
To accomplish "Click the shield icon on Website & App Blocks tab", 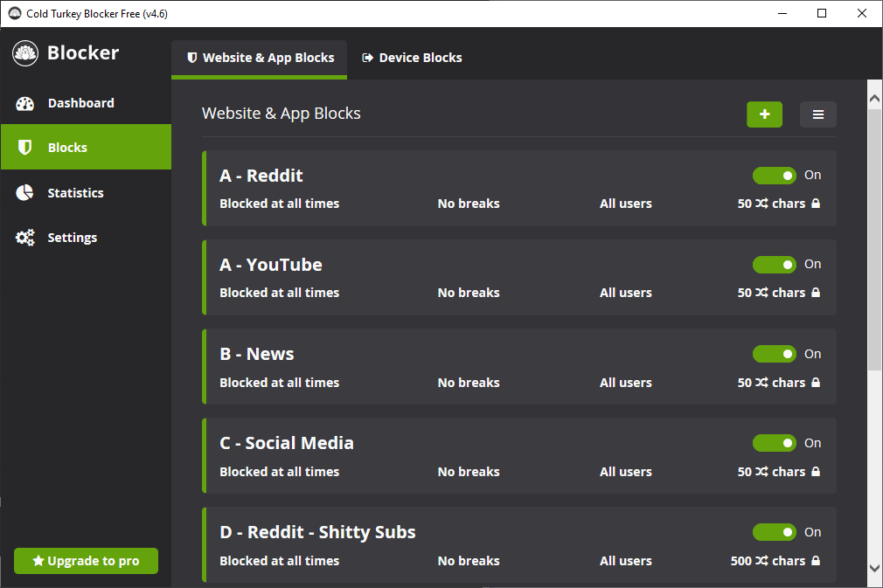I will pyautogui.click(x=192, y=58).
